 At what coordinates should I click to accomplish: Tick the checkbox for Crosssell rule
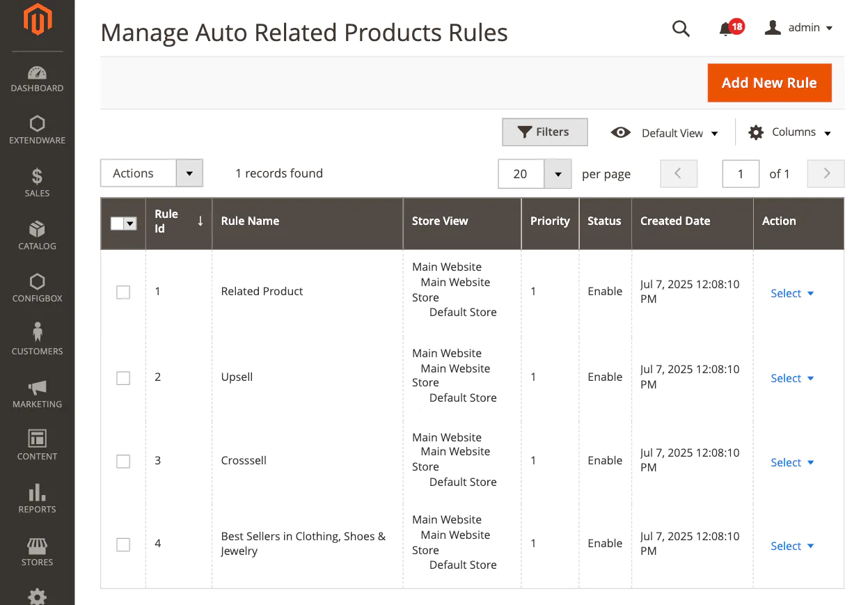[x=123, y=462]
